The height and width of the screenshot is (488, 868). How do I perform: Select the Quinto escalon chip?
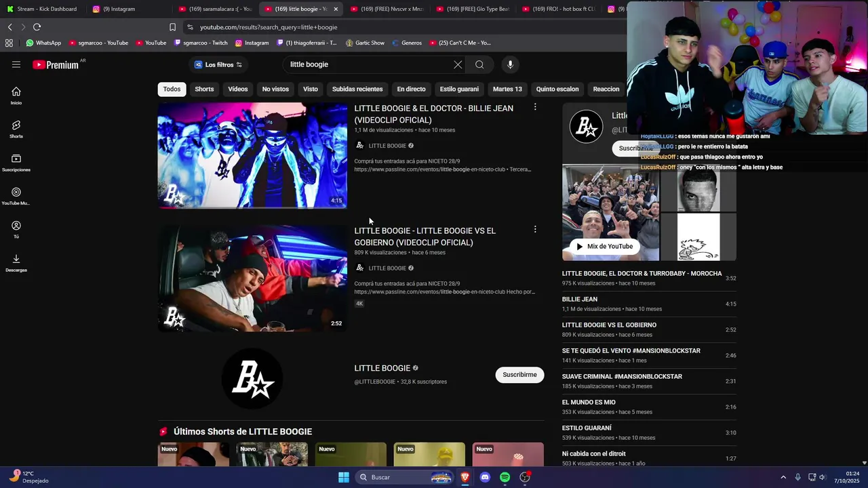point(557,89)
